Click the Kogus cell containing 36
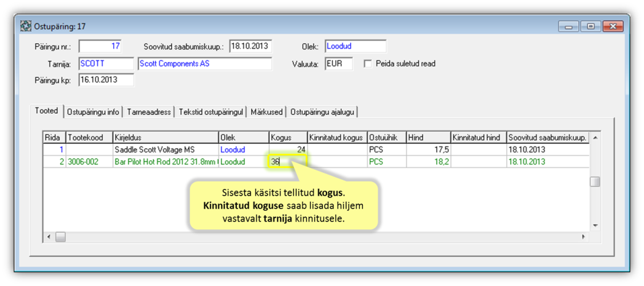 coord(288,162)
